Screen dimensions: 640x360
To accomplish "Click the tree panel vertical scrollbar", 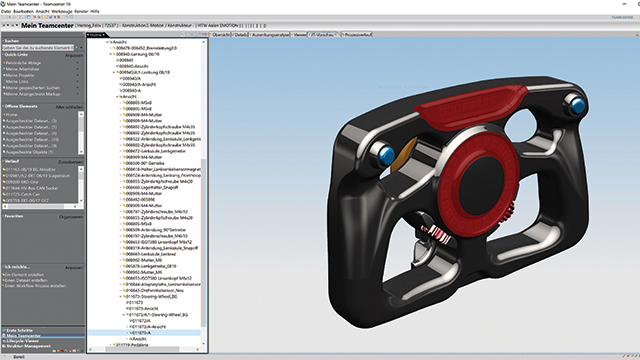I will (x=204, y=194).
